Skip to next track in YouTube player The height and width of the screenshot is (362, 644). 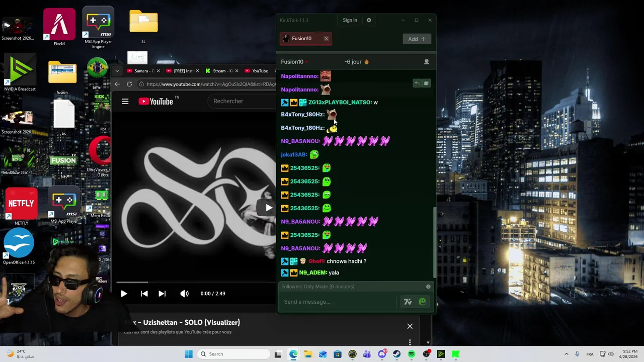click(162, 294)
